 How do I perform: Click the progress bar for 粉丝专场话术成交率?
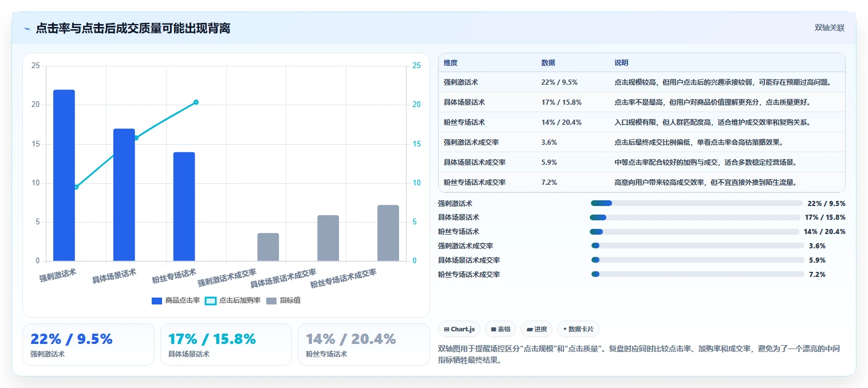(x=697, y=275)
